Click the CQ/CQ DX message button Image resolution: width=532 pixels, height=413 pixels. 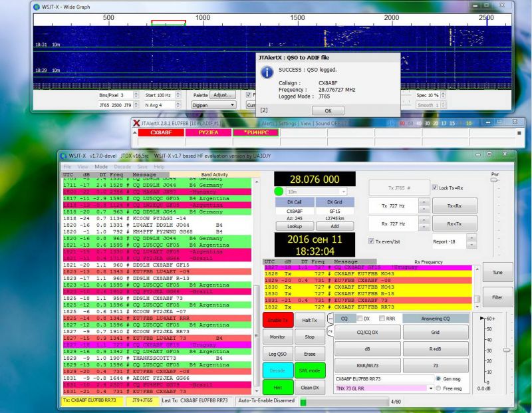(x=368, y=333)
